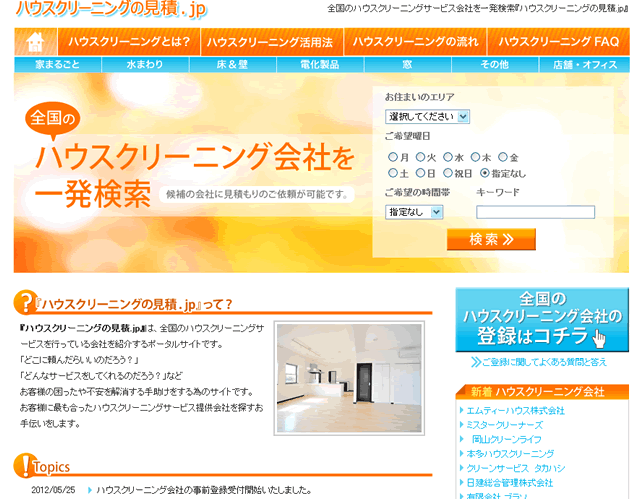Open エムティーハウス株式会社 link
The width and height of the screenshot is (640, 503).
point(516,410)
